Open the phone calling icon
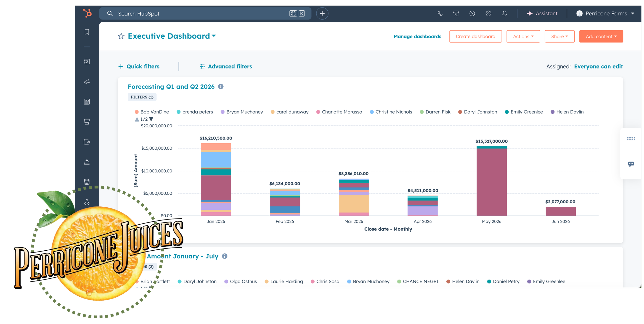 point(440,14)
